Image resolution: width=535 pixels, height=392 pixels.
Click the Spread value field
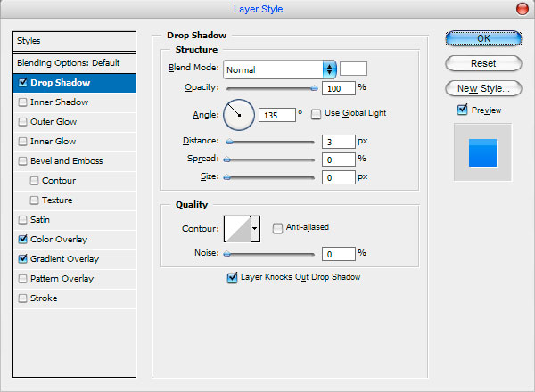coord(339,159)
